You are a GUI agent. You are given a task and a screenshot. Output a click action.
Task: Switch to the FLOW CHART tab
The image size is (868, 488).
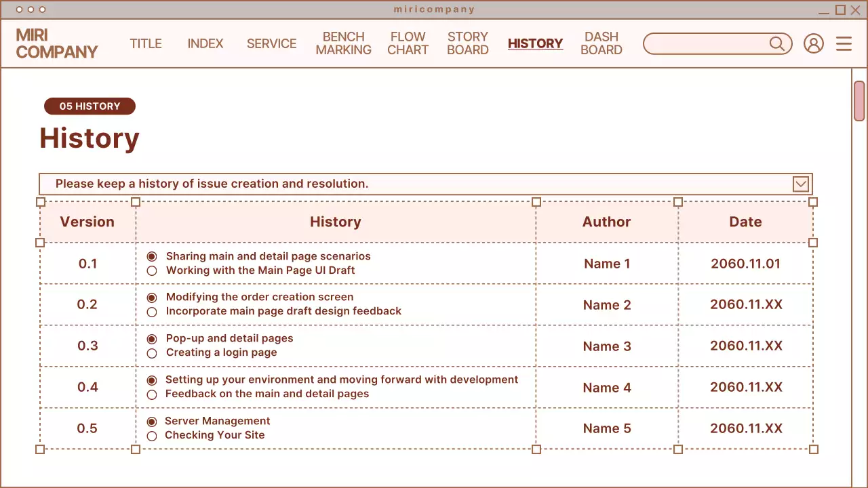coord(408,43)
